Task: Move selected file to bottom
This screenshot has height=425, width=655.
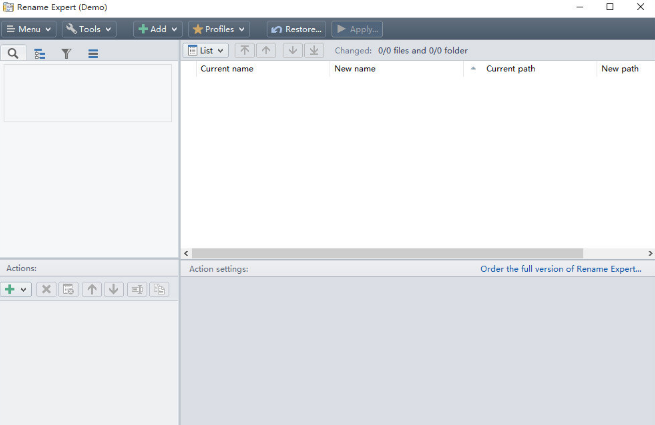Action: point(314,51)
